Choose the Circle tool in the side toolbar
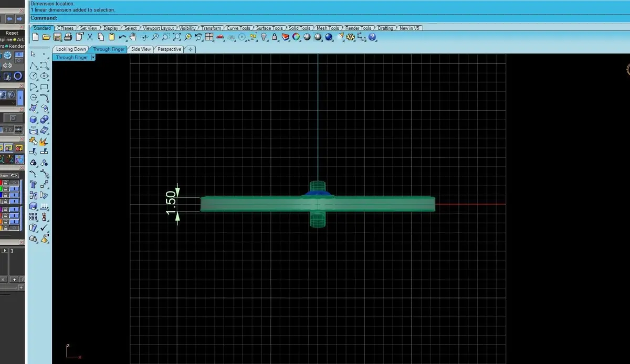Image resolution: width=630 pixels, height=364 pixels. [x=33, y=76]
